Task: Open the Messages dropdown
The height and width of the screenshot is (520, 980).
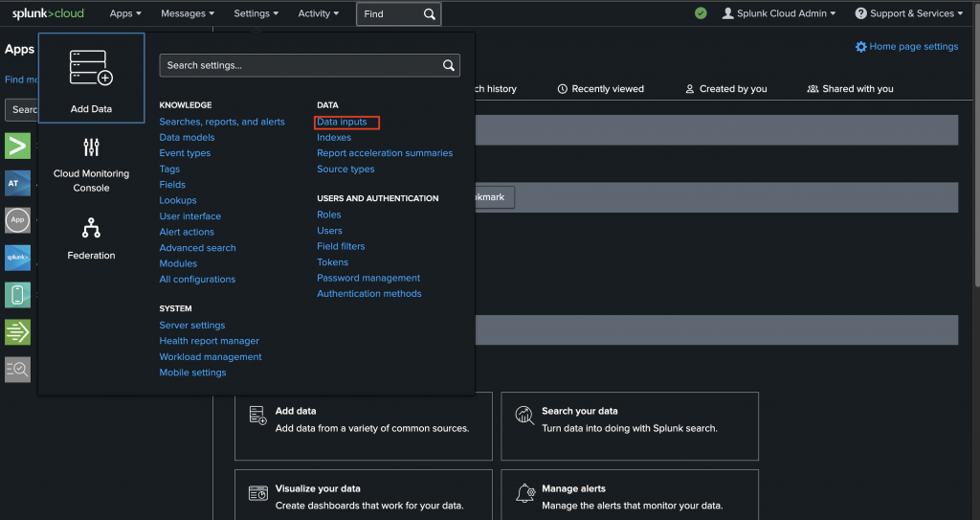Action: coord(188,13)
